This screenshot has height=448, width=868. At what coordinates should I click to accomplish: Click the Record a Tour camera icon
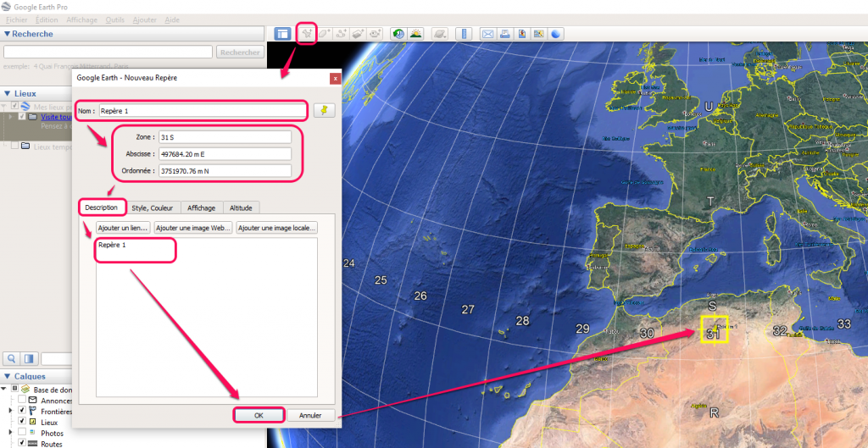click(376, 34)
